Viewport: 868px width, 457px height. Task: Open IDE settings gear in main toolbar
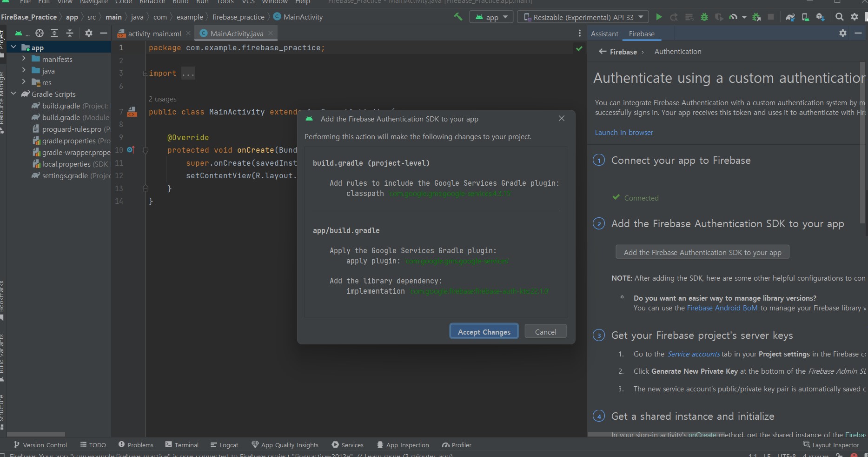855,17
